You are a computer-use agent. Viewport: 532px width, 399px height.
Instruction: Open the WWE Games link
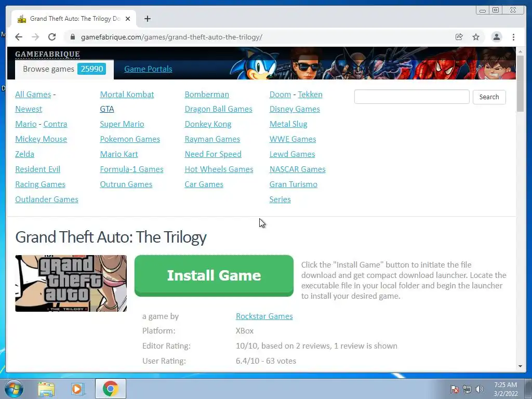[x=293, y=139]
